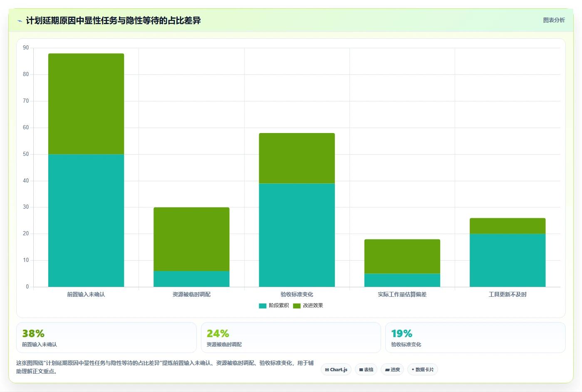Click the chart title 计划延期原因中显性任务与隐性等待的占比差异
Screen dimensions: 582x392
click(x=113, y=21)
